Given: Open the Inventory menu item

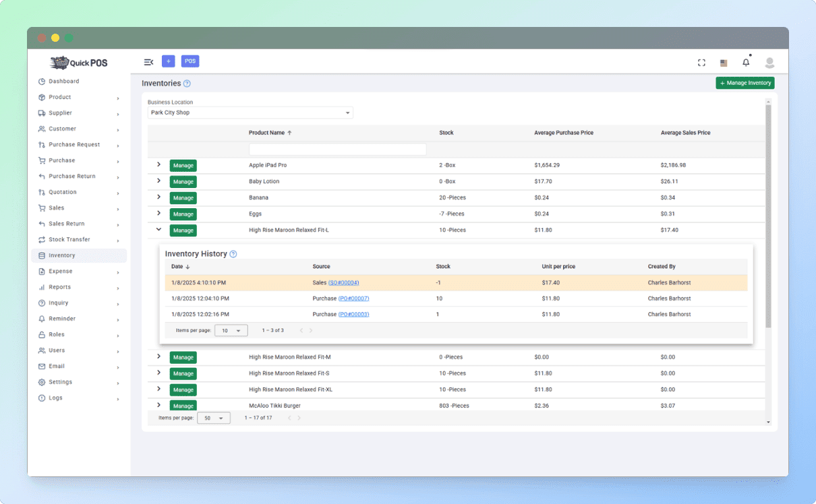Looking at the screenshot, I should tap(79, 255).
